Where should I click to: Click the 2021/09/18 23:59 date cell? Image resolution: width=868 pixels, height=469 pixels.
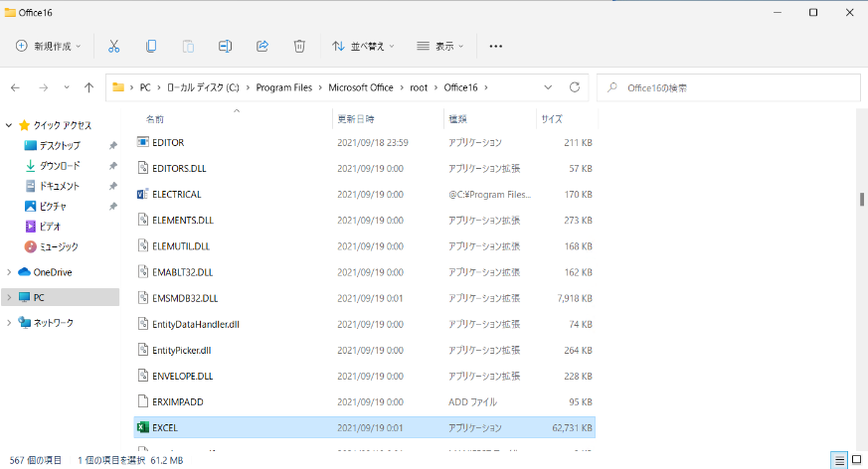click(373, 142)
